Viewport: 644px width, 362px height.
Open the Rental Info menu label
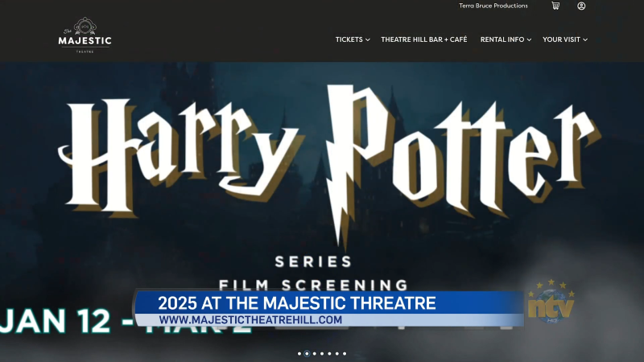click(x=502, y=39)
